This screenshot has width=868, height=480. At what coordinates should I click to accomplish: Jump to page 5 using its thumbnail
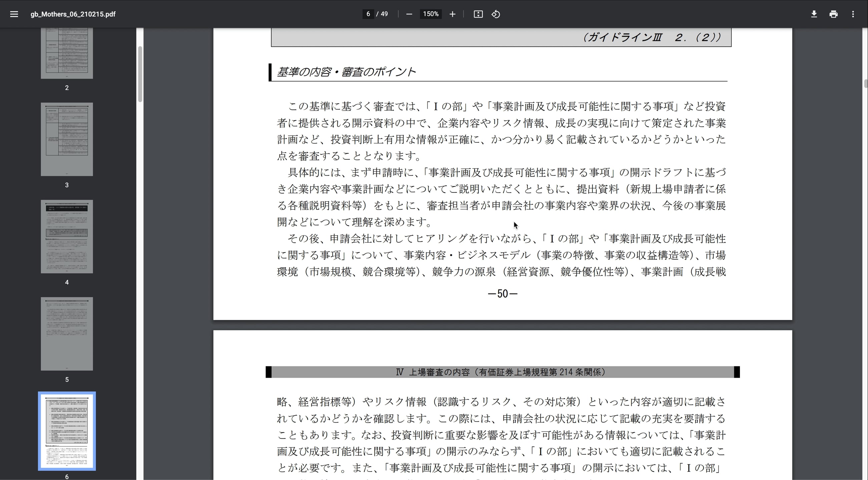(67, 333)
